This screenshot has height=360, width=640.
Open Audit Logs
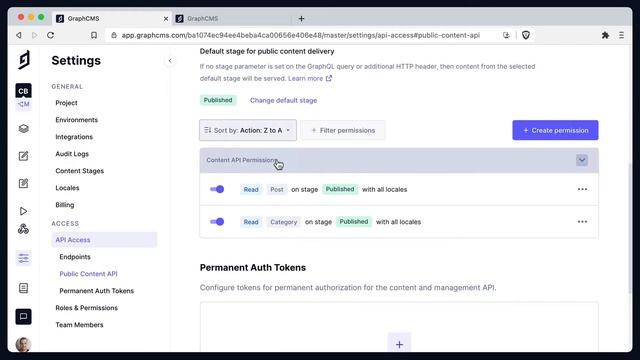72,154
